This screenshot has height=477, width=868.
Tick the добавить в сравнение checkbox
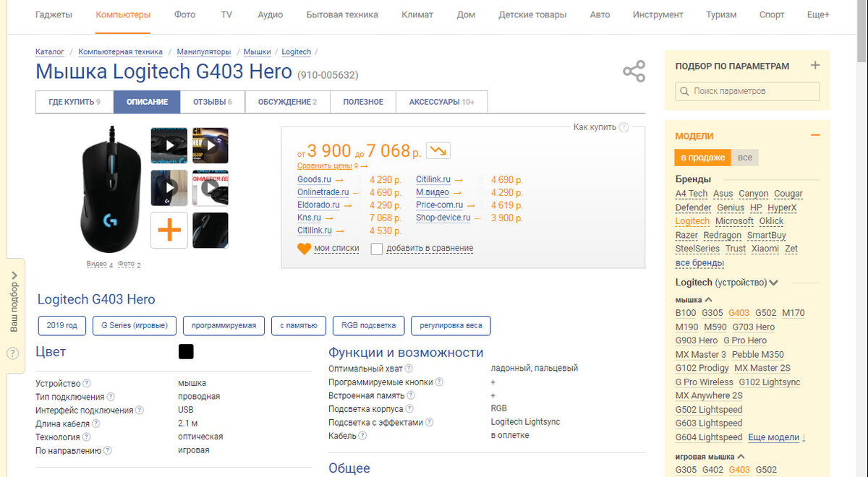(x=376, y=249)
